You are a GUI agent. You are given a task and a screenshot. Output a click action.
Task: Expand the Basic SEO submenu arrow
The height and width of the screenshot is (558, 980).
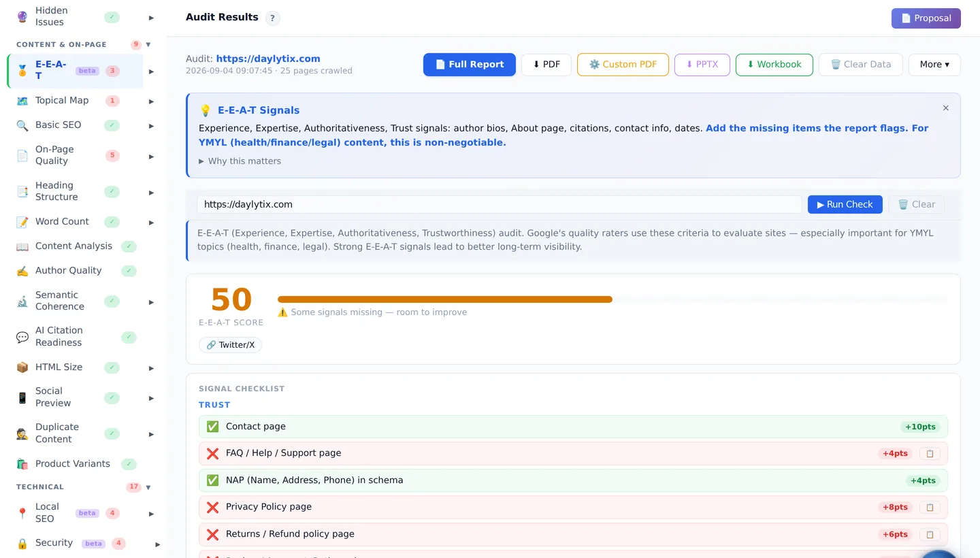(151, 126)
